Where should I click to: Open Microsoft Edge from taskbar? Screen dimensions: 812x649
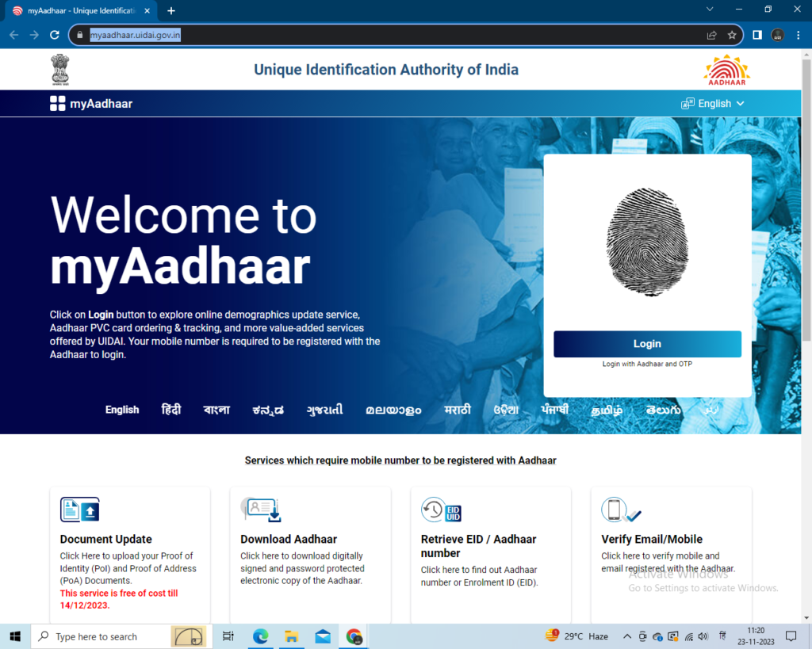click(260, 636)
